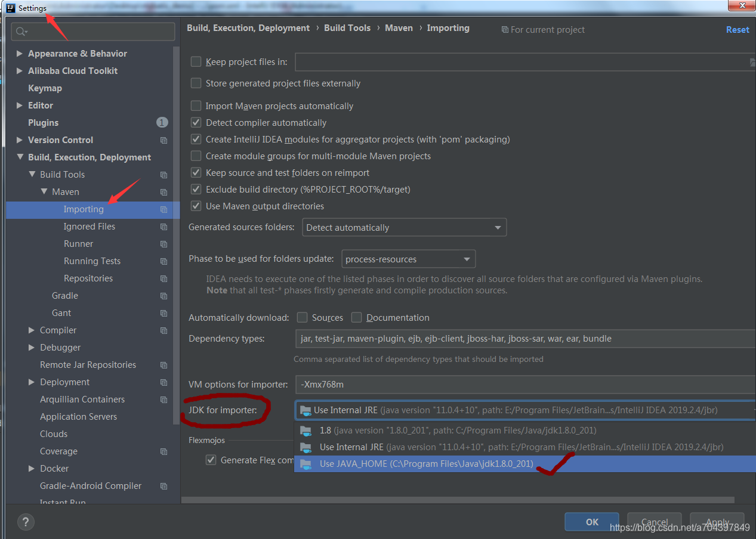Screen dimensions: 756x539
Task: Click the project-level icon beside Gant
Action: [x=163, y=313]
